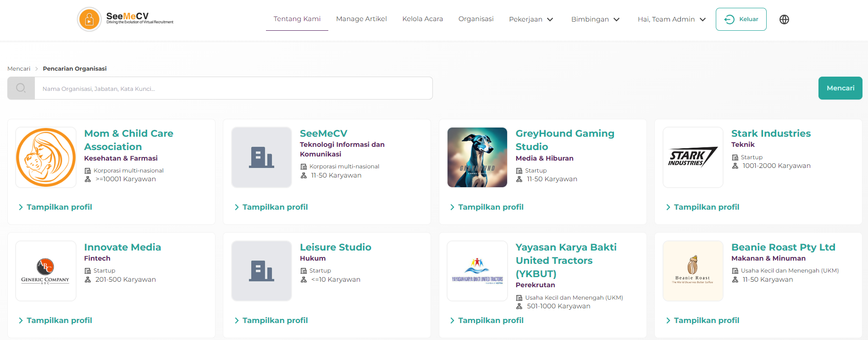Click employee icon beside <=10 Karyawan

coord(304,280)
